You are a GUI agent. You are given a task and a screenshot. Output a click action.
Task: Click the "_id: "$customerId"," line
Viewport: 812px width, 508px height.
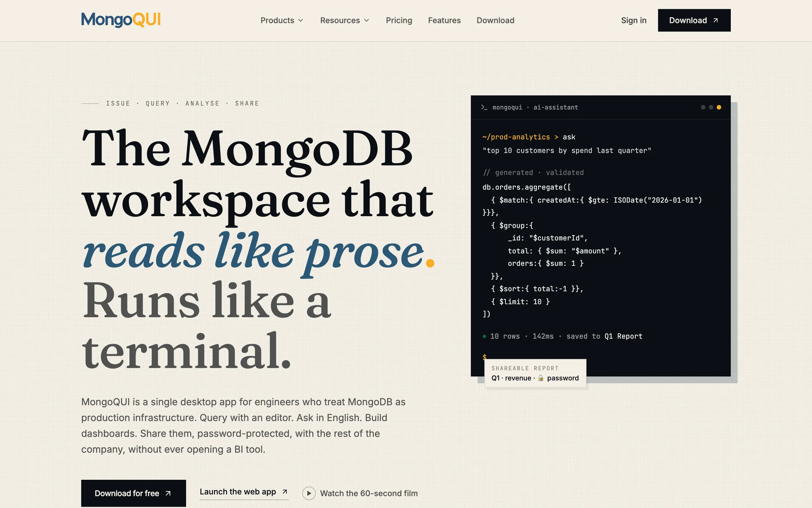pyautogui.click(x=547, y=238)
